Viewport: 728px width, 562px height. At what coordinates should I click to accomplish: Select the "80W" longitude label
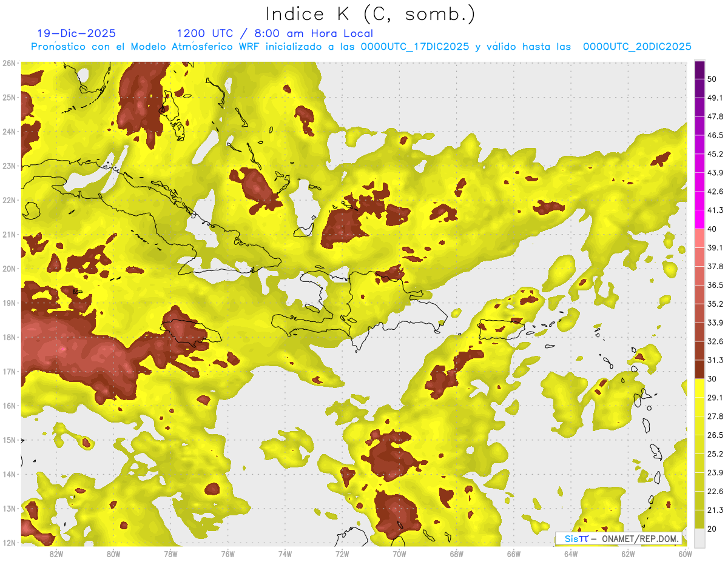coord(113,554)
